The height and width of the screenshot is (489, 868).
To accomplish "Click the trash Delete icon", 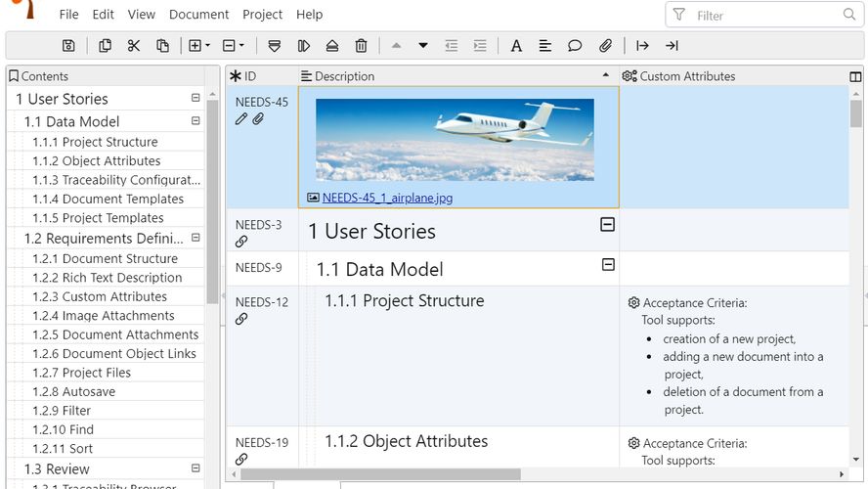I will 361,46.
